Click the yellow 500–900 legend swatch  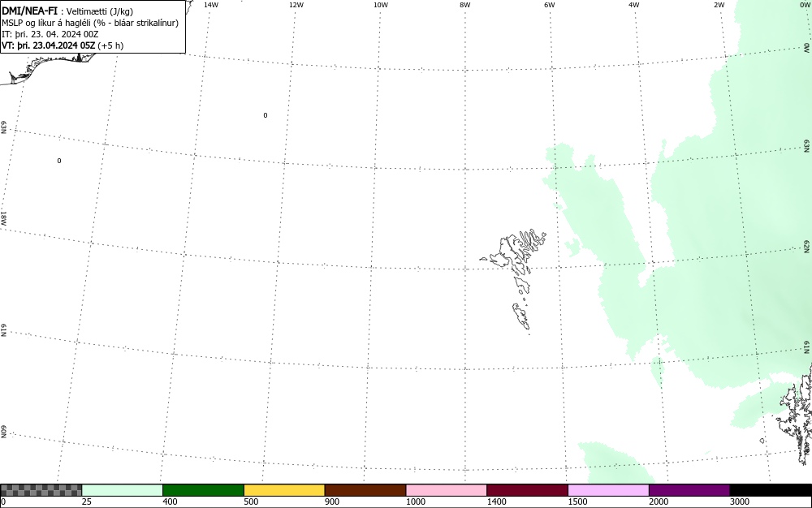tap(284, 490)
